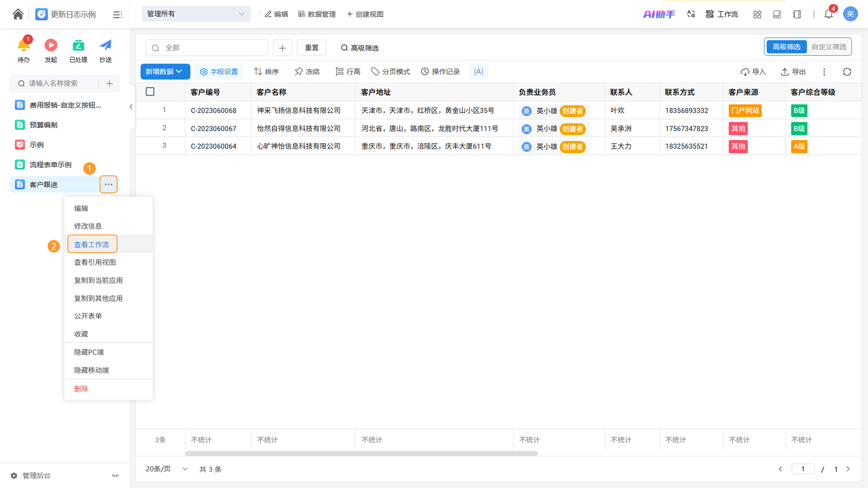Click 分页模式 toolbar item
The image size is (868, 488).
tap(391, 72)
